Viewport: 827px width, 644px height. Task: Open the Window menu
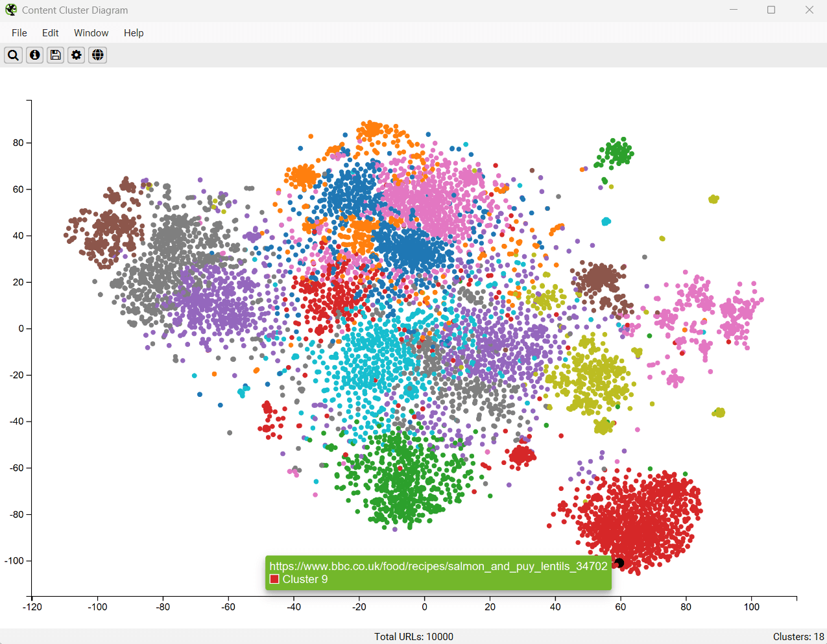91,32
